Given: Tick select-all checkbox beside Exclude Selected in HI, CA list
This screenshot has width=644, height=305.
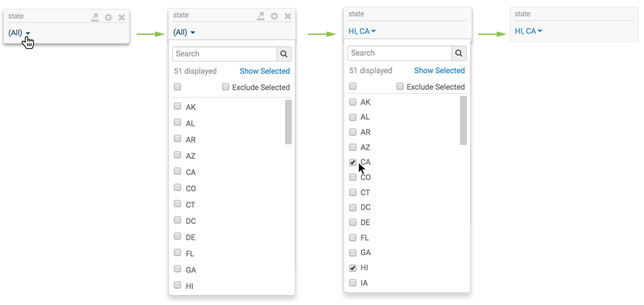Looking at the screenshot, I should [353, 87].
